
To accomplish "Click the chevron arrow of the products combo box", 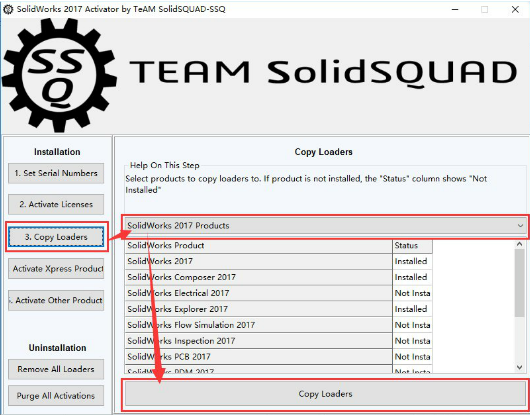I will [x=520, y=225].
